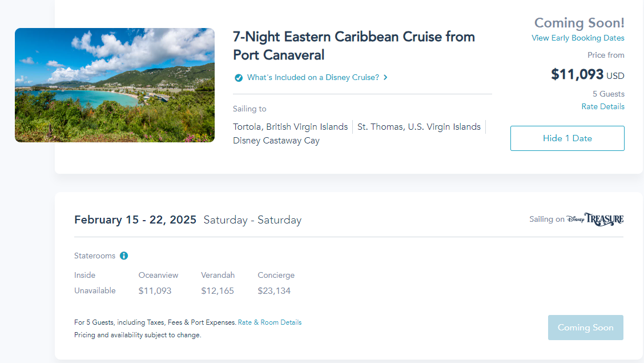Click the Caribbean beach cruise thumbnail
This screenshot has height=363, width=644.
pos(115,85)
